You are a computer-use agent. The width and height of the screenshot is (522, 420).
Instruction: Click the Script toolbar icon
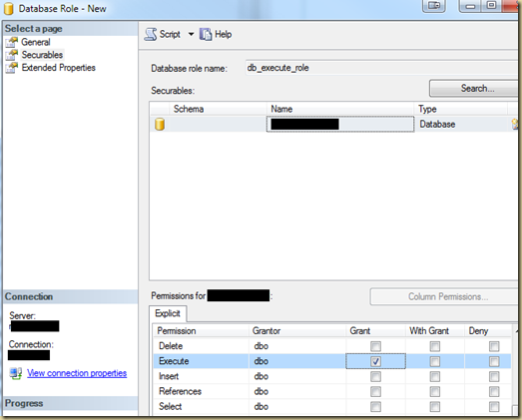(x=151, y=34)
